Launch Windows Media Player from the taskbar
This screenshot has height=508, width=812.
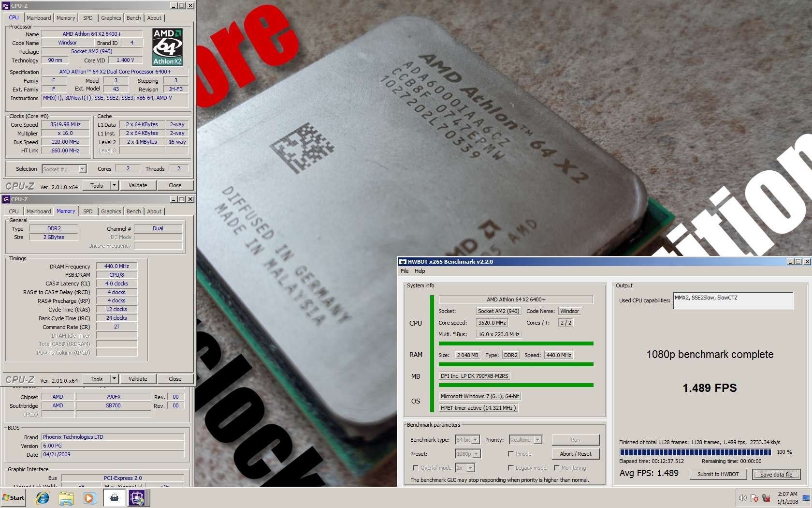(89, 497)
